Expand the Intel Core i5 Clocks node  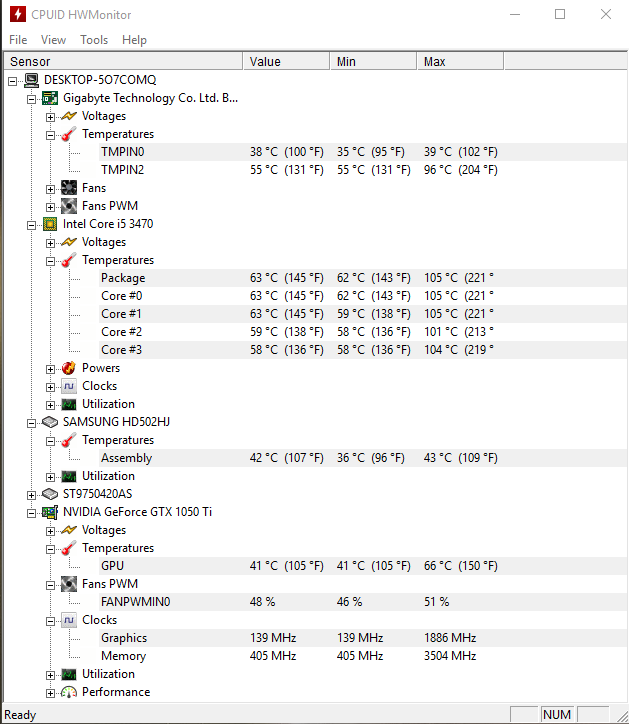[x=50, y=386]
